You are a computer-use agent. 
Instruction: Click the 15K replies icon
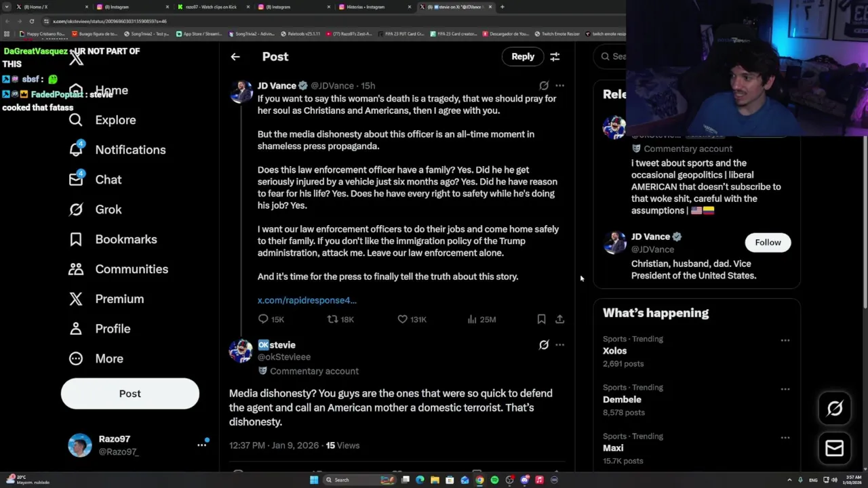(263, 319)
